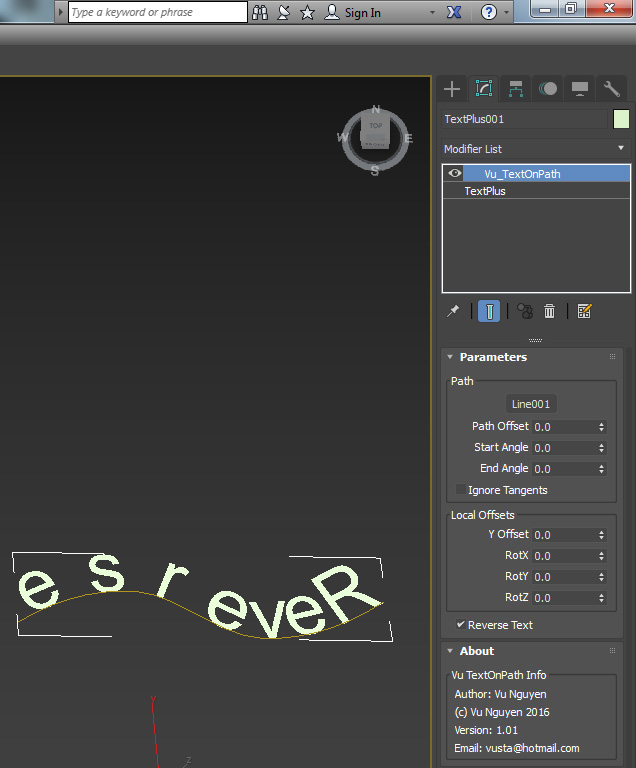The width and height of the screenshot is (636, 768).
Task: Open the Display panel tab
Action: [580, 89]
